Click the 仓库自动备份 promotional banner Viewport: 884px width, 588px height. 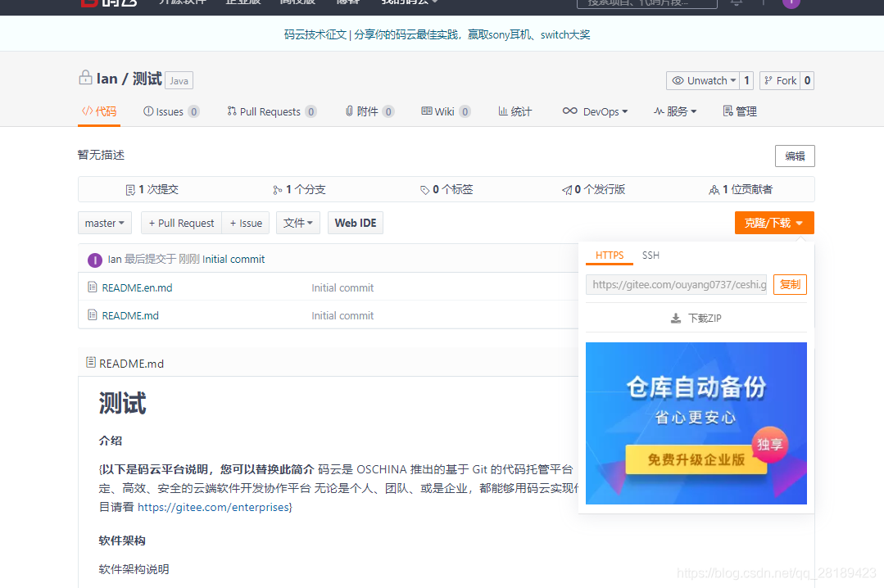click(x=696, y=423)
